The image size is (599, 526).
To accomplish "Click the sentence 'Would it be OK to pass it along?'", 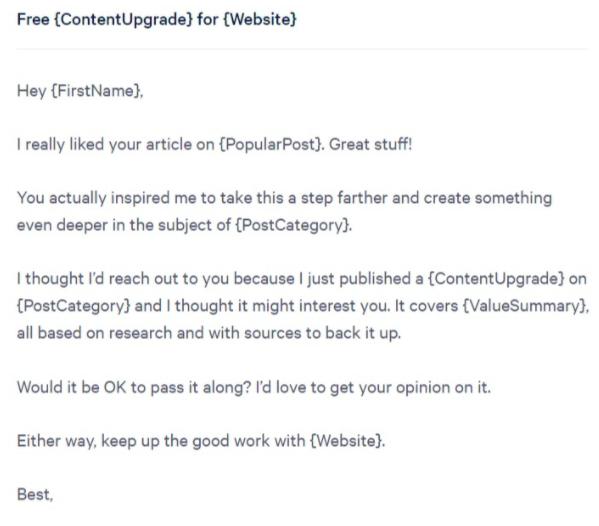I will (134, 387).
